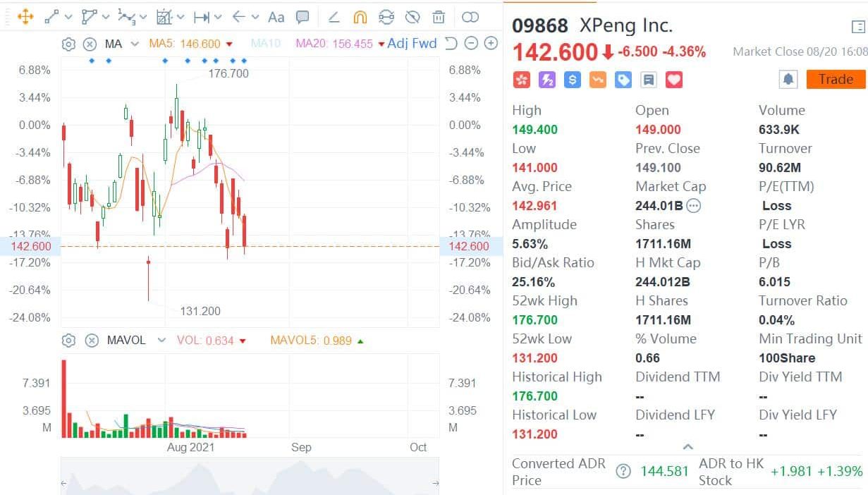
Task: Click the stock code 09868
Action: (539, 26)
